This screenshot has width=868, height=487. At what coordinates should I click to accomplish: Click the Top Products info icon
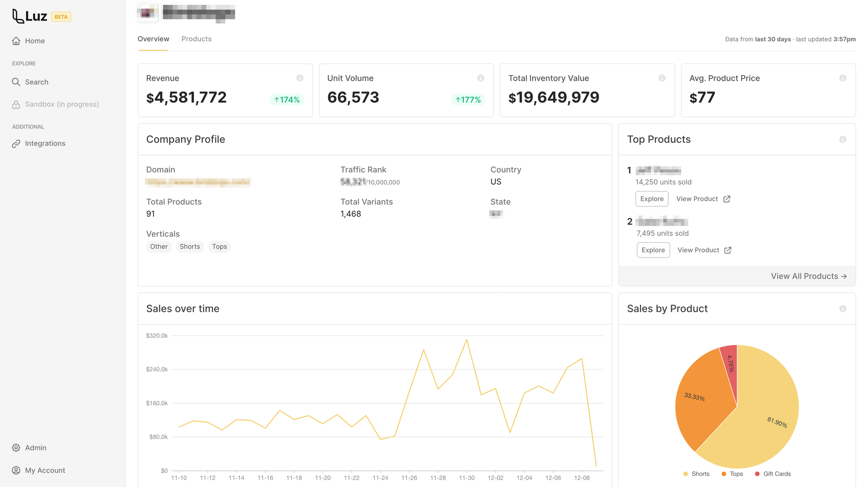pyautogui.click(x=843, y=139)
